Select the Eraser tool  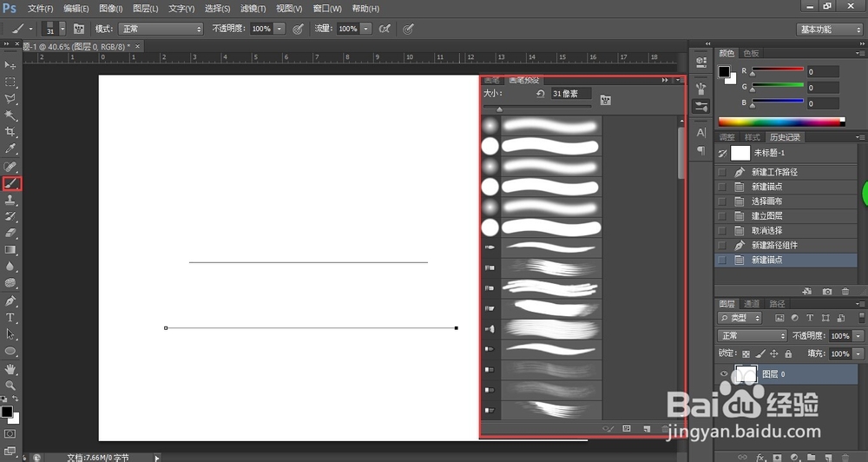(x=10, y=234)
